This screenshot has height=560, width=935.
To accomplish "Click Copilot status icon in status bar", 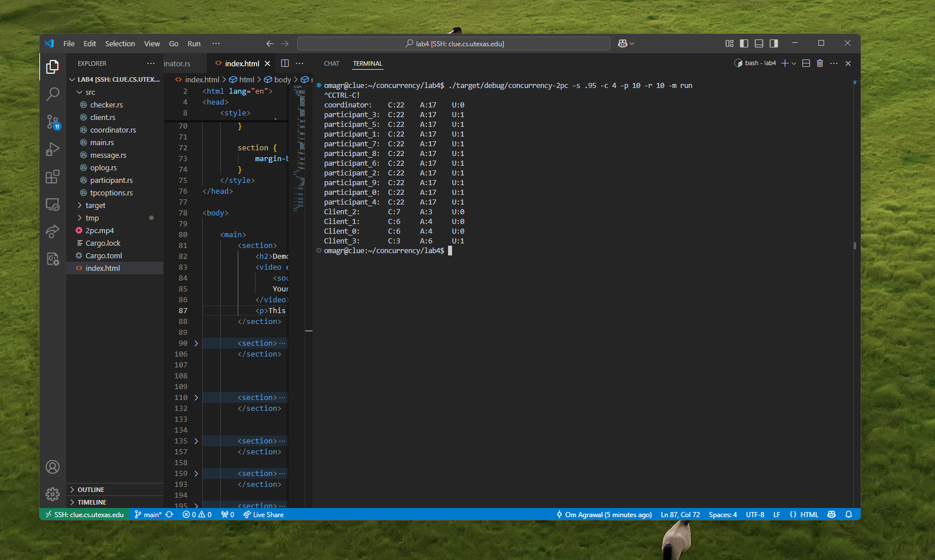I will [832, 514].
